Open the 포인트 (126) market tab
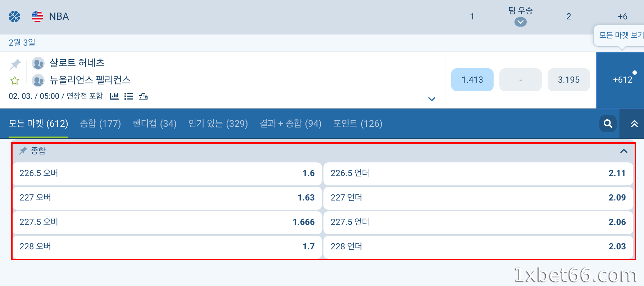The height and width of the screenshot is (286, 644). tap(358, 124)
